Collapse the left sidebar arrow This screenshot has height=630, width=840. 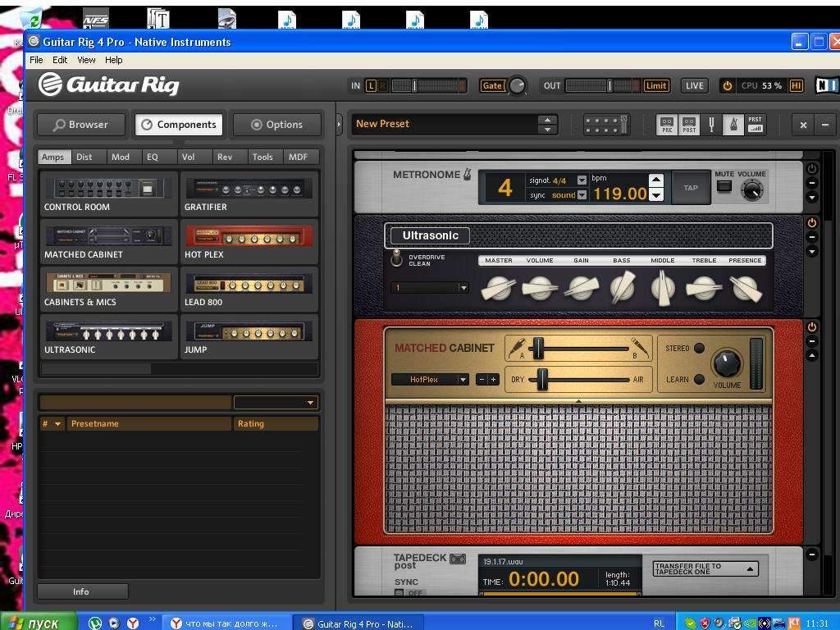339,125
